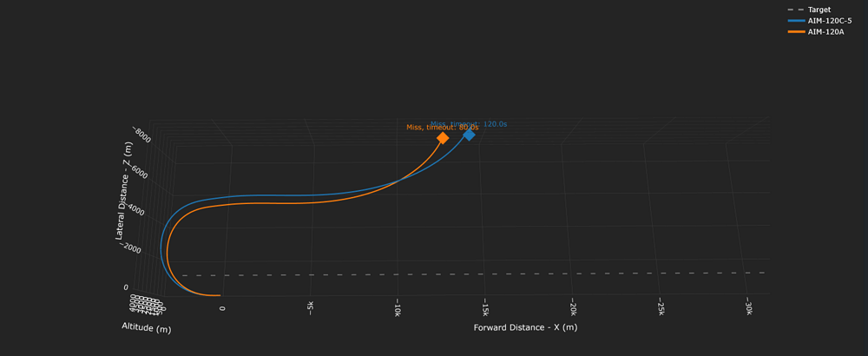The height and width of the screenshot is (356, 868).
Task: Click the blue diamond miss marker
Action: tap(469, 135)
